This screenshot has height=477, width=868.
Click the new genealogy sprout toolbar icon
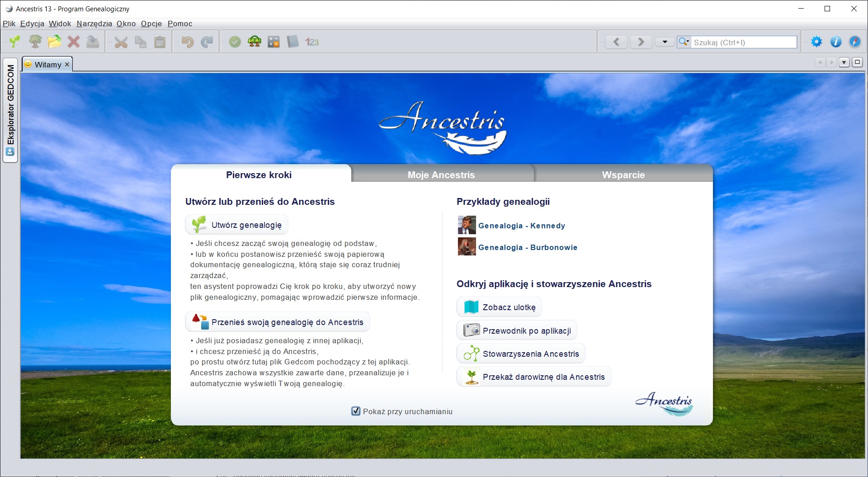(15, 42)
